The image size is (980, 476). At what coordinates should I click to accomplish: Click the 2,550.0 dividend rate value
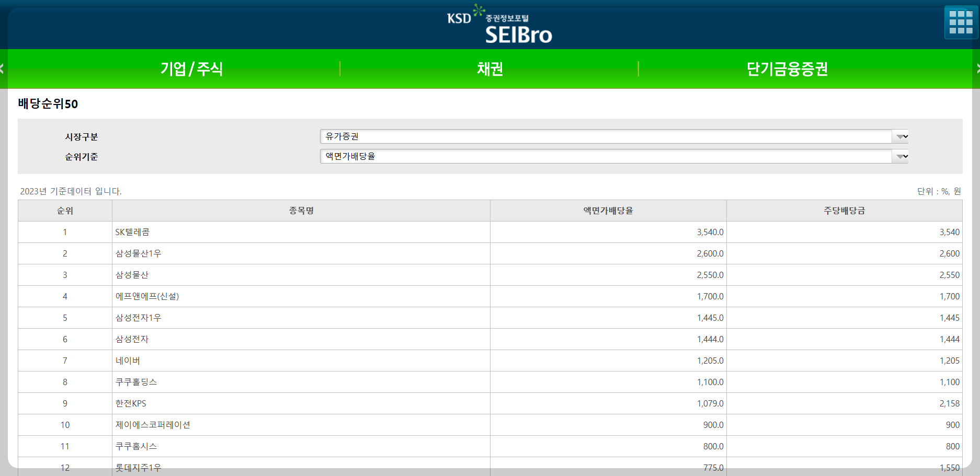pyautogui.click(x=710, y=275)
